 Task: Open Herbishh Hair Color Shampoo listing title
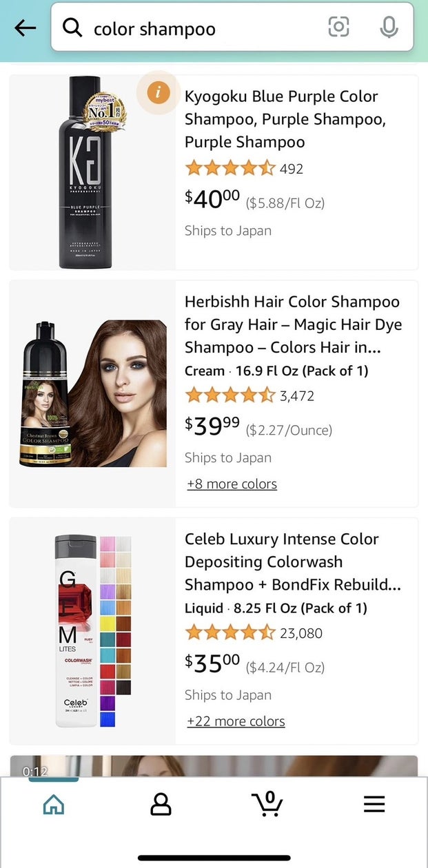(293, 324)
